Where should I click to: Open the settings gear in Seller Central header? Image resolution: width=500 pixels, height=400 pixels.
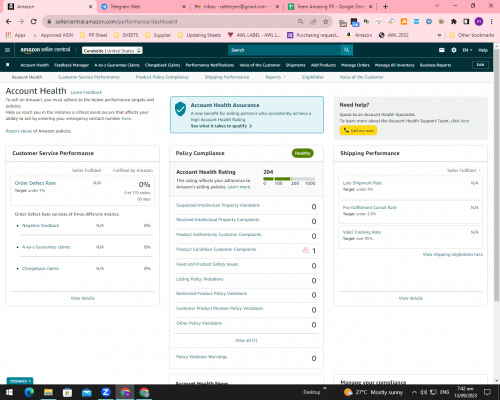454,50
